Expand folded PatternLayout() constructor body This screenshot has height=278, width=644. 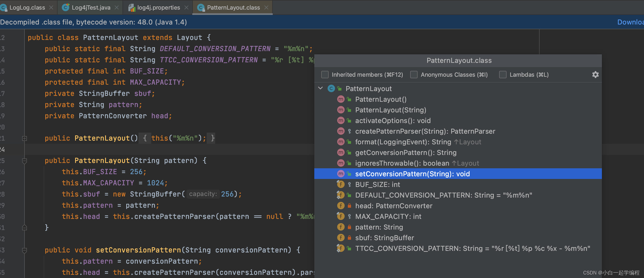coord(25,138)
